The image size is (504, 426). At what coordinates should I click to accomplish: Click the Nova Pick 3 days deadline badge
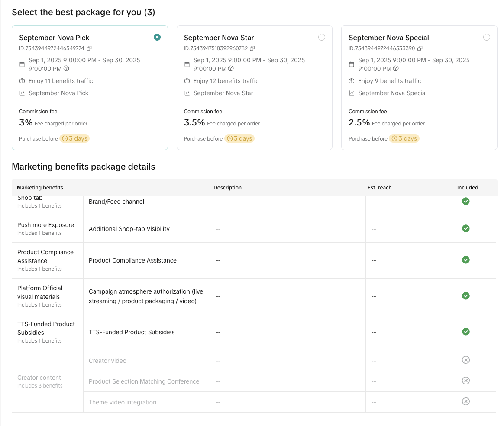[x=74, y=139]
